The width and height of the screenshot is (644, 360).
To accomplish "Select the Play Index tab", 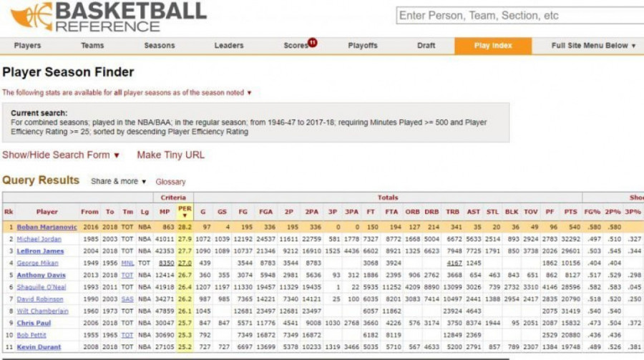I will pyautogui.click(x=493, y=46).
